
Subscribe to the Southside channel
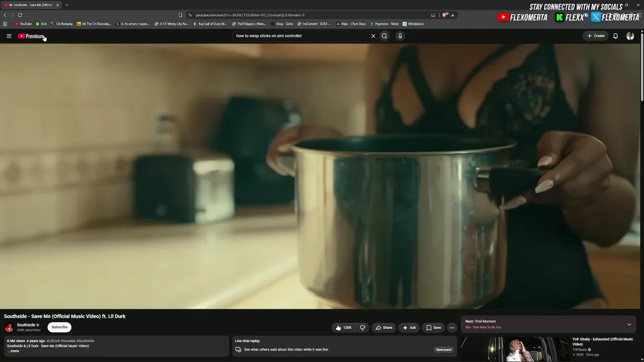[59, 327]
